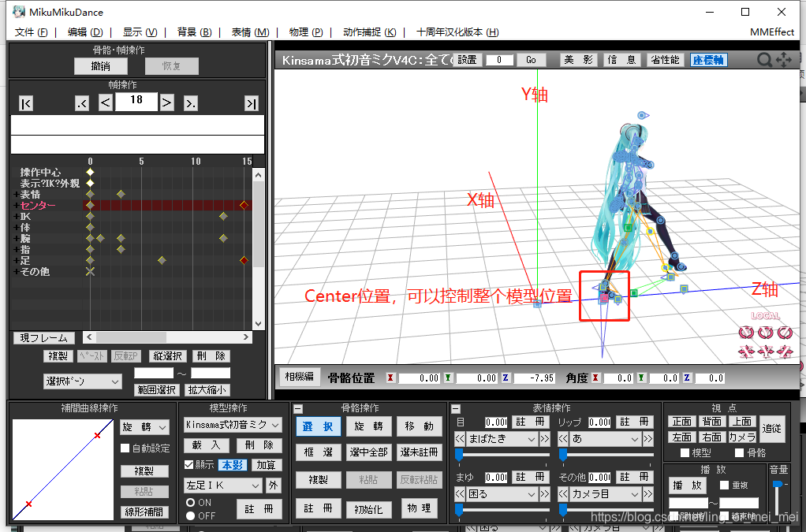
Task: Open the 动作捕捉 (K) menu
Action: click(x=370, y=32)
